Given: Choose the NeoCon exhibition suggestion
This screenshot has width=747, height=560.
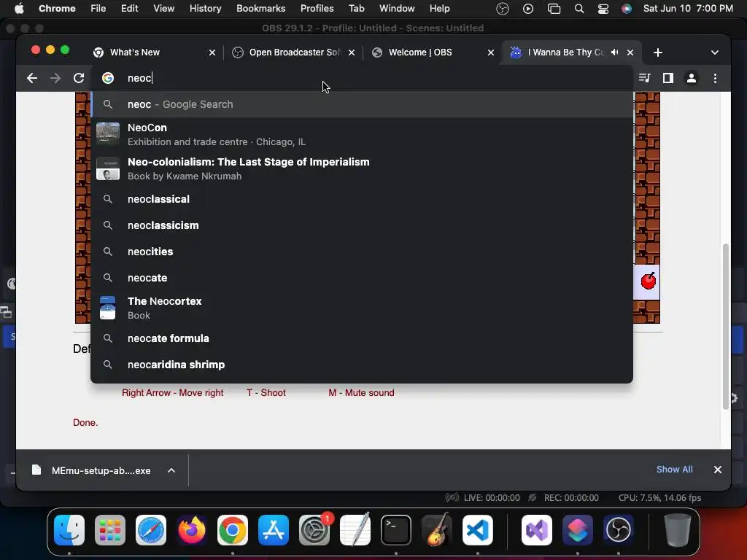Looking at the screenshot, I should click(362, 134).
